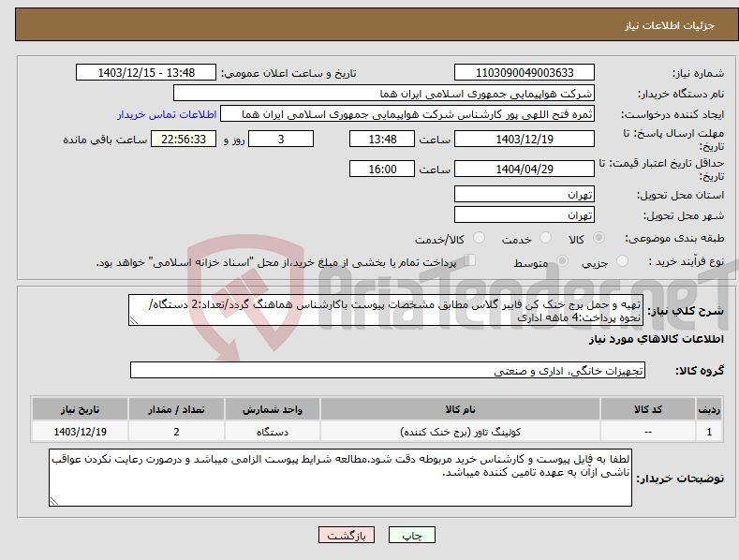The image size is (739, 560).
Task: Click the resize handle of description textarea
Action: pos(134,320)
